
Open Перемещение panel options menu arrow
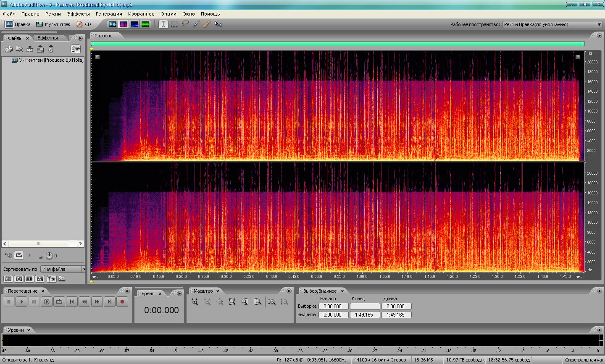[x=127, y=291]
